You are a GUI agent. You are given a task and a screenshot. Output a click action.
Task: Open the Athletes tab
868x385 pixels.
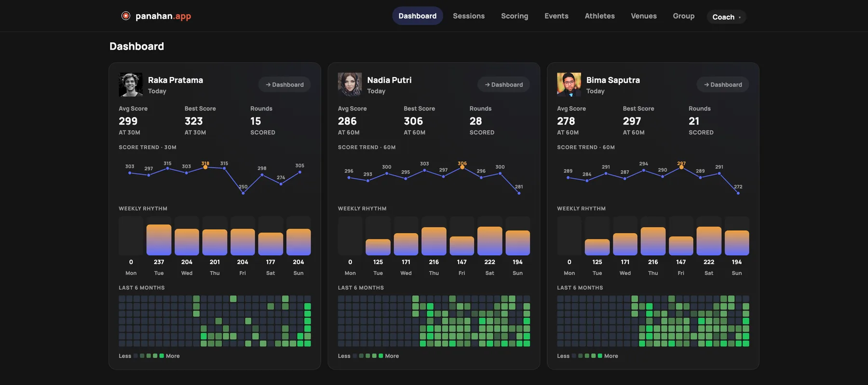pyautogui.click(x=600, y=16)
